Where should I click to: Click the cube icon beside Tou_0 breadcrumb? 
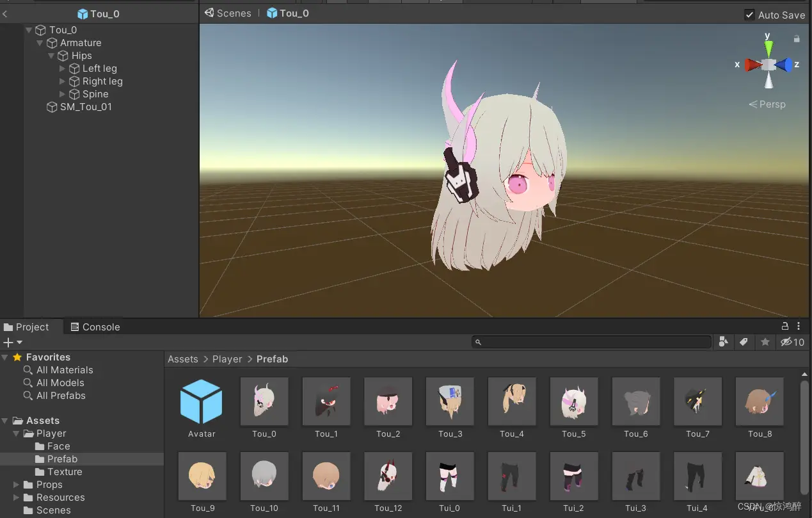pos(271,13)
